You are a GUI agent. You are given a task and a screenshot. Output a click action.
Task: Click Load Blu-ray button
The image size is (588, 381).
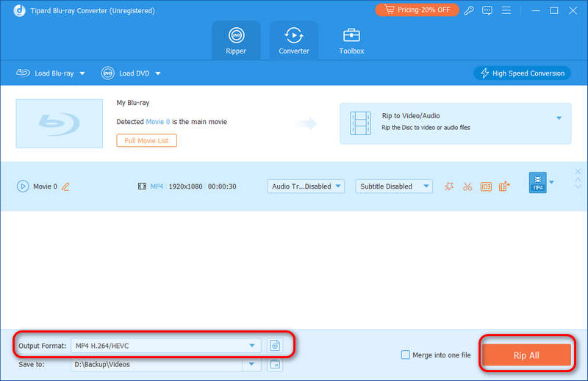pyautogui.click(x=45, y=73)
